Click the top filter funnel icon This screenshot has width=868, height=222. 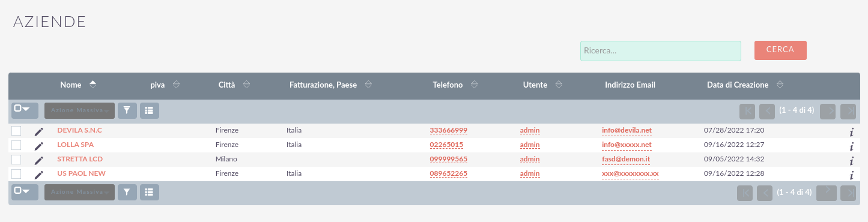tap(127, 110)
